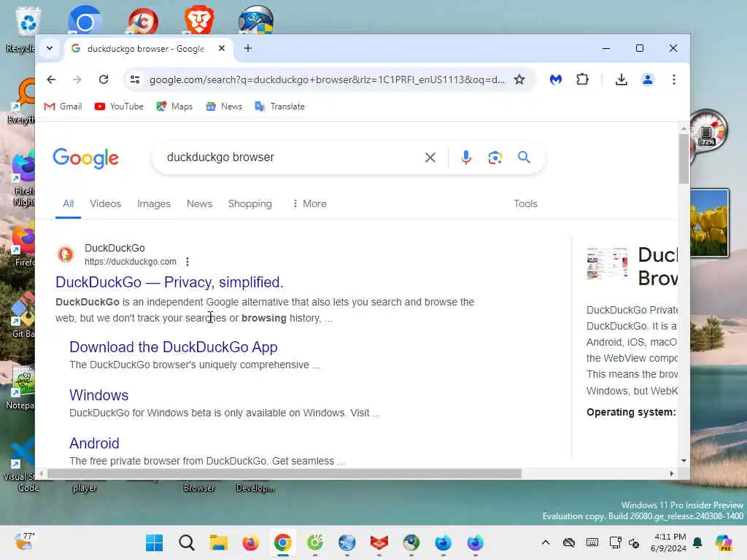
Task: Open Download the DuckDuckGo App link
Action: [x=174, y=347]
